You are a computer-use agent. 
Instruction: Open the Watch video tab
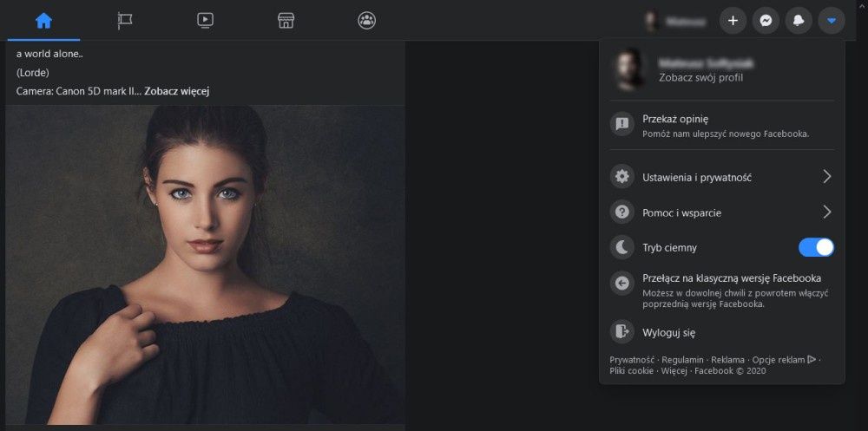click(x=205, y=21)
